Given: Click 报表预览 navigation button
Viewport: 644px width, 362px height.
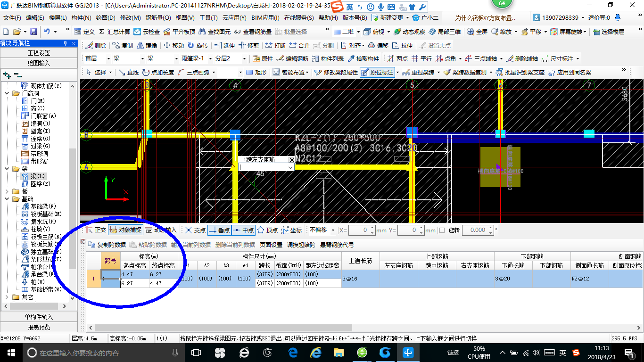Looking at the screenshot, I should [39, 327].
